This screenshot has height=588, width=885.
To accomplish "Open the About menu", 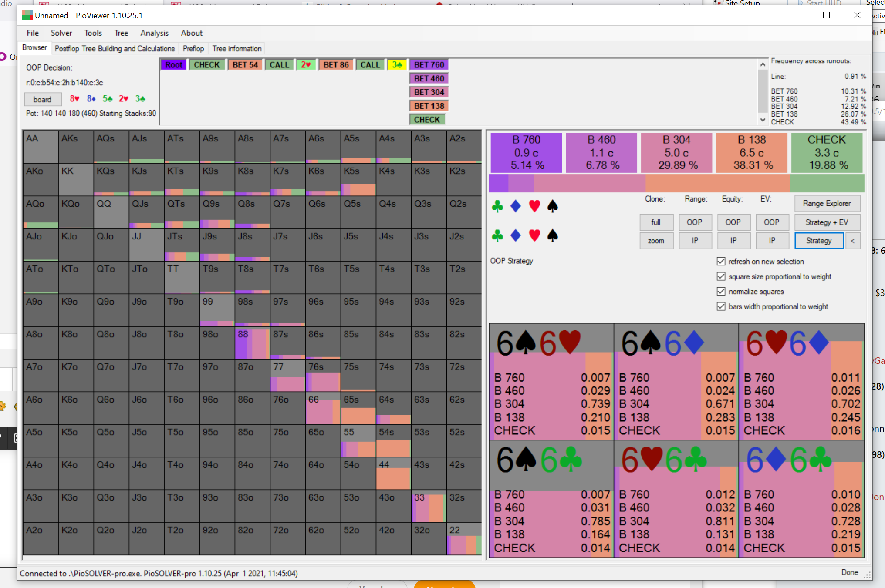I will click(192, 33).
